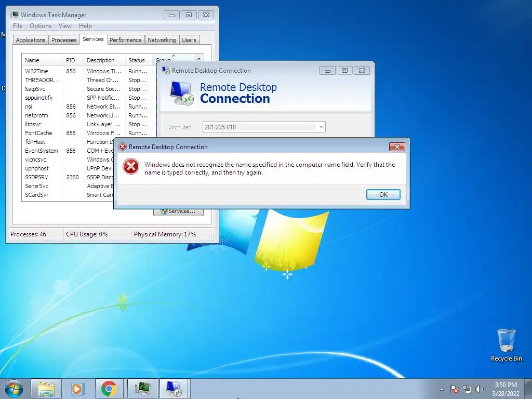
Task: Click the volume speaker tray icon
Action: (x=479, y=389)
